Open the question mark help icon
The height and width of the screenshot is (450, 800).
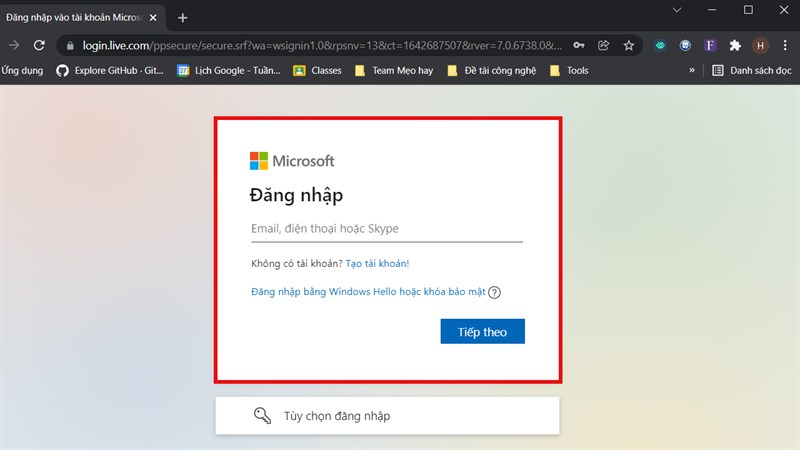pos(494,292)
